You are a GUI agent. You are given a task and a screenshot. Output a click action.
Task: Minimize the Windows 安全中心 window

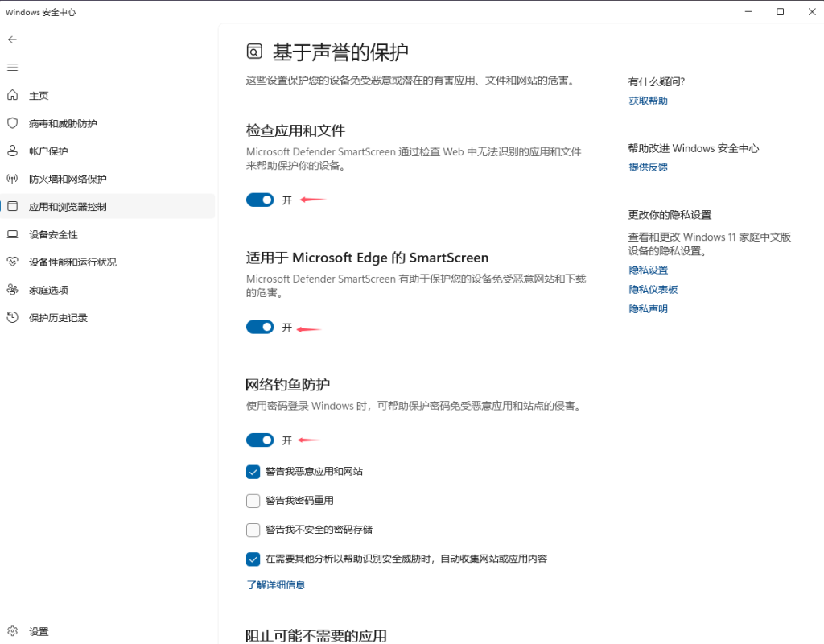[748, 11]
